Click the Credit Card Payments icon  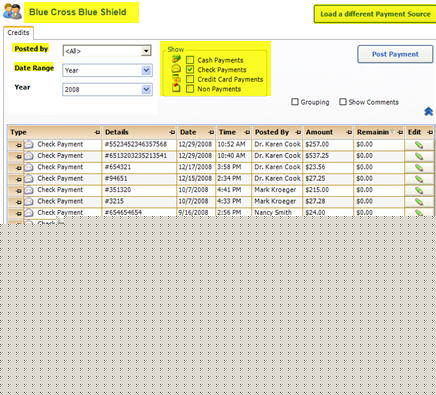[x=176, y=78]
